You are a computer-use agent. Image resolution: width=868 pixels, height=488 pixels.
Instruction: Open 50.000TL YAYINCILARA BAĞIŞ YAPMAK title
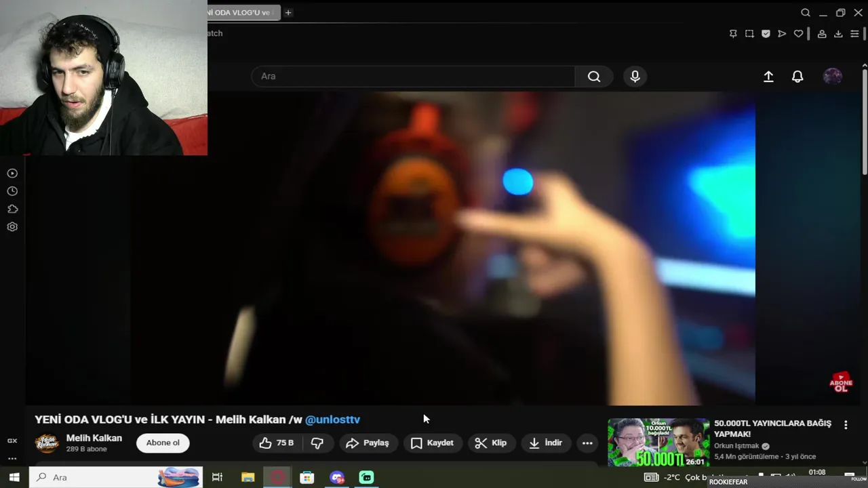(772, 428)
